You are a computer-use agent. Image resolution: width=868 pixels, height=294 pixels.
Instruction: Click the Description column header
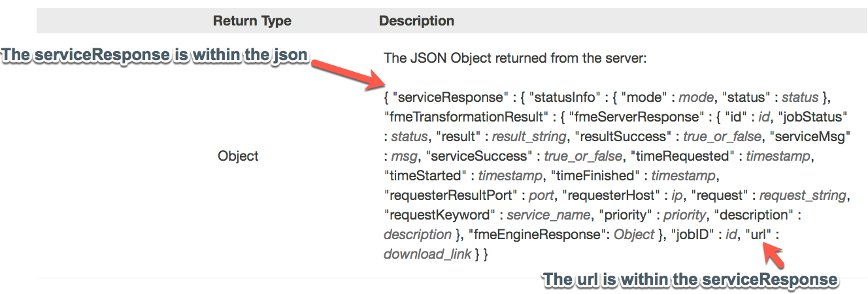coord(416,21)
